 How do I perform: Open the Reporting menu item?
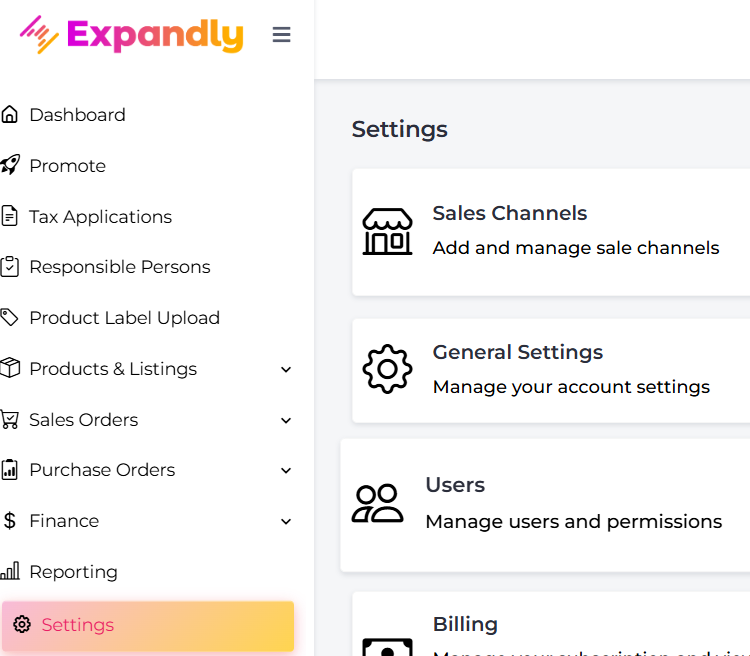pos(74,572)
